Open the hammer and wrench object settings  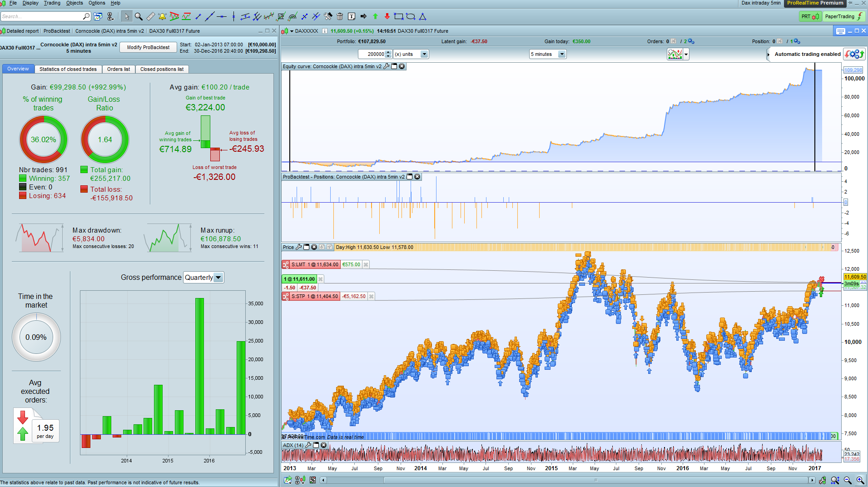328,17
